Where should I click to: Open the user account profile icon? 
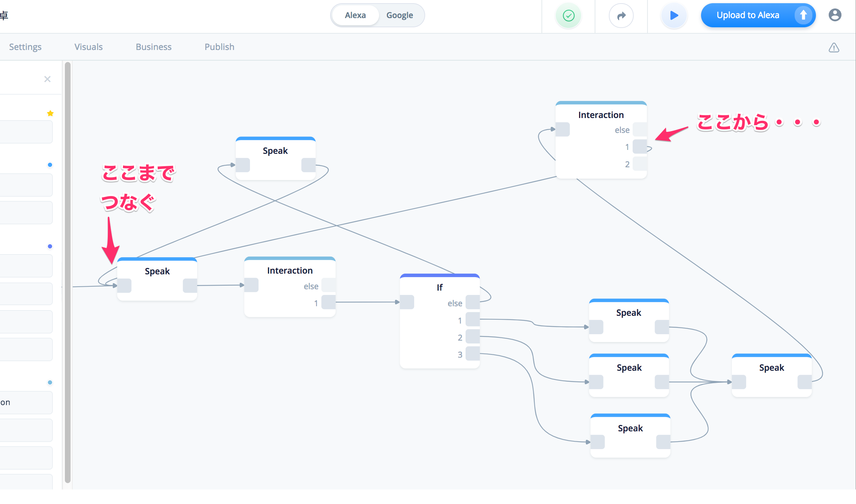(835, 15)
